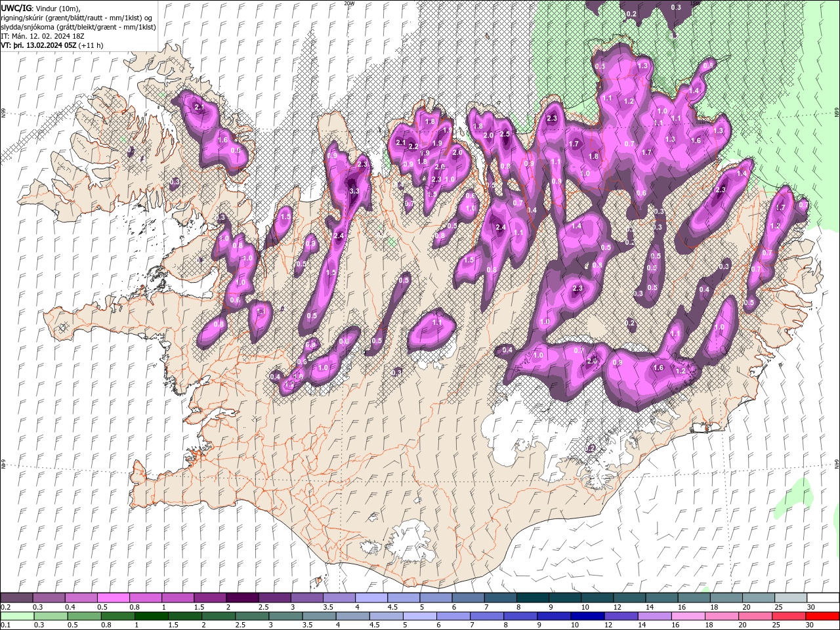Click the deep blue 10 swatch in the lower legend
840x630 pixels.
click(x=587, y=616)
